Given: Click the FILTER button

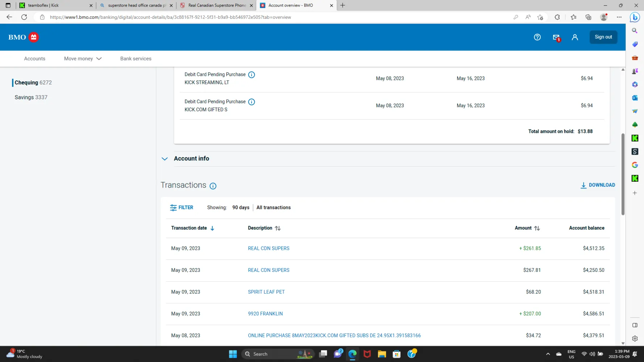Looking at the screenshot, I should [182, 207].
